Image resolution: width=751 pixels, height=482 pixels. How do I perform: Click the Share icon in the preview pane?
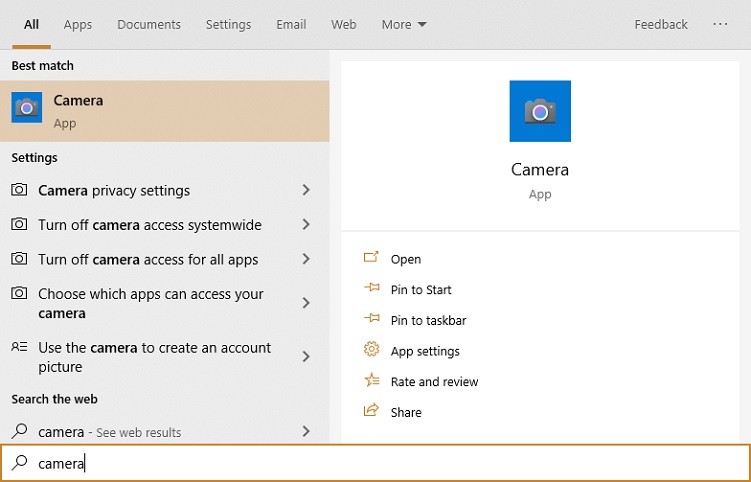[x=371, y=411]
